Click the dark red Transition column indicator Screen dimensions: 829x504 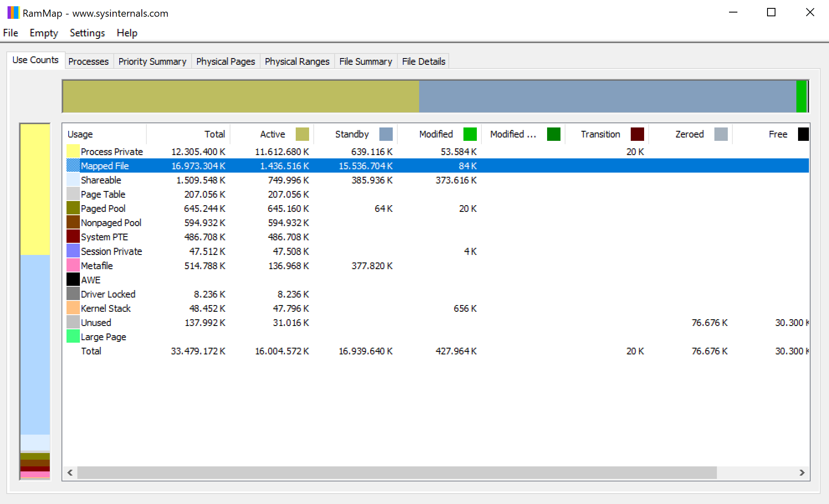(x=637, y=134)
